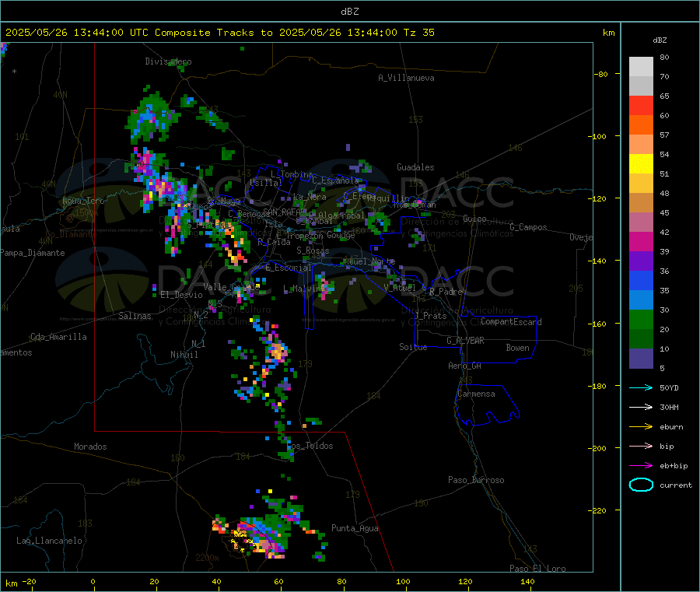Click the magenta eb+bip arrow in legend
This screenshot has width=700, height=592.
click(x=641, y=466)
